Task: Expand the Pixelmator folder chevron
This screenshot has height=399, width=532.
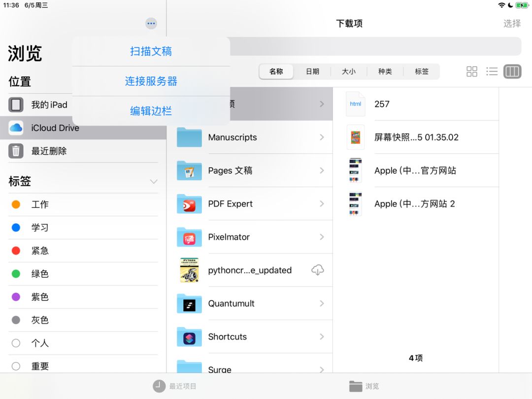Action: [x=322, y=237]
